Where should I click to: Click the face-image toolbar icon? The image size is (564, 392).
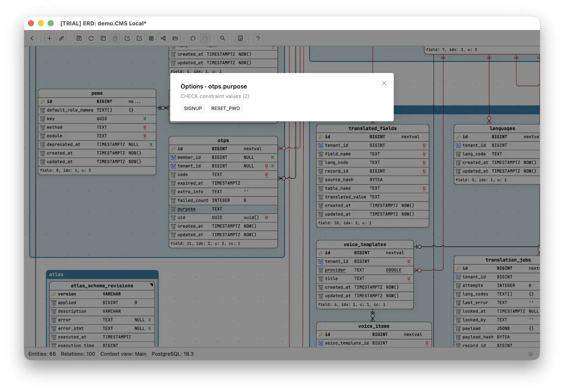[240, 38]
